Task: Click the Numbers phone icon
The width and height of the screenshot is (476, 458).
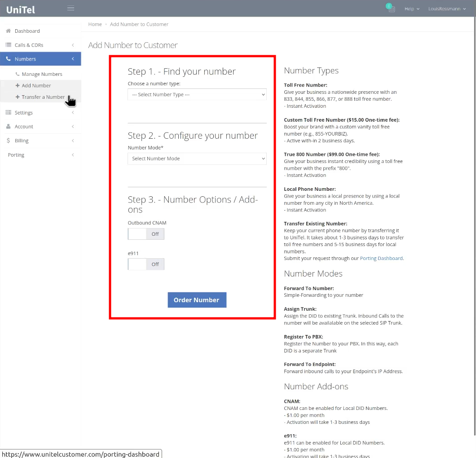Action: tap(9, 58)
